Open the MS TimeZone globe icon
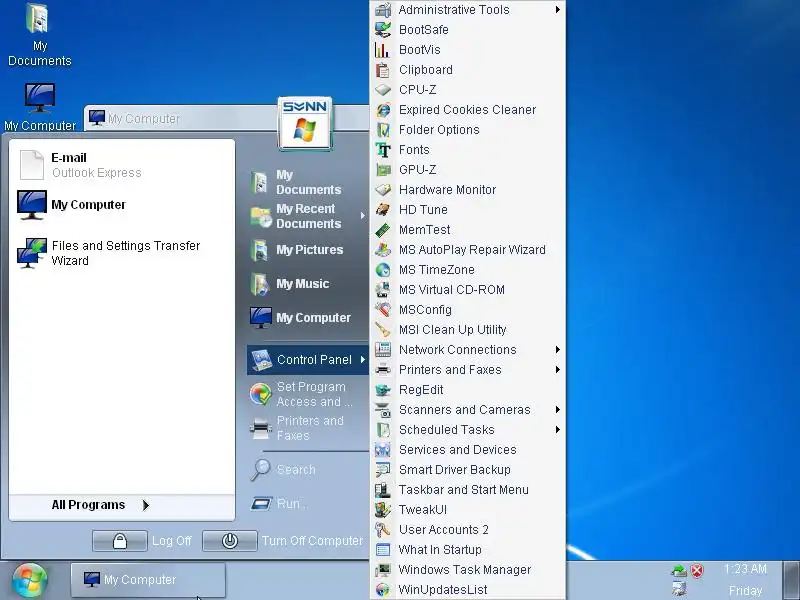 (x=383, y=269)
